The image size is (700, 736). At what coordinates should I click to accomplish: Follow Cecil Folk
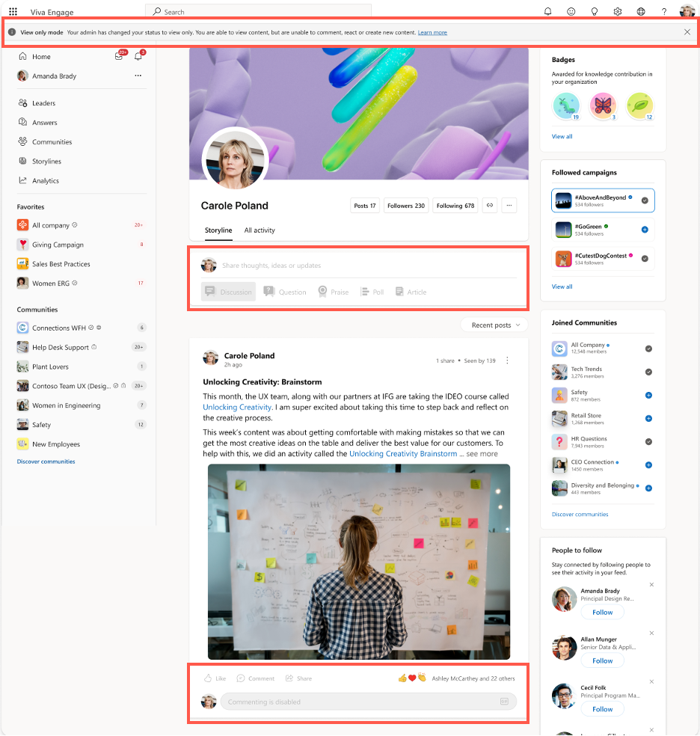[x=603, y=709]
